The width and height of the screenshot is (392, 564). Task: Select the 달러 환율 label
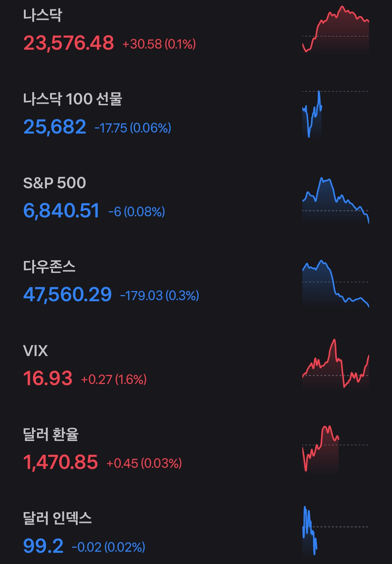tap(51, 434)
